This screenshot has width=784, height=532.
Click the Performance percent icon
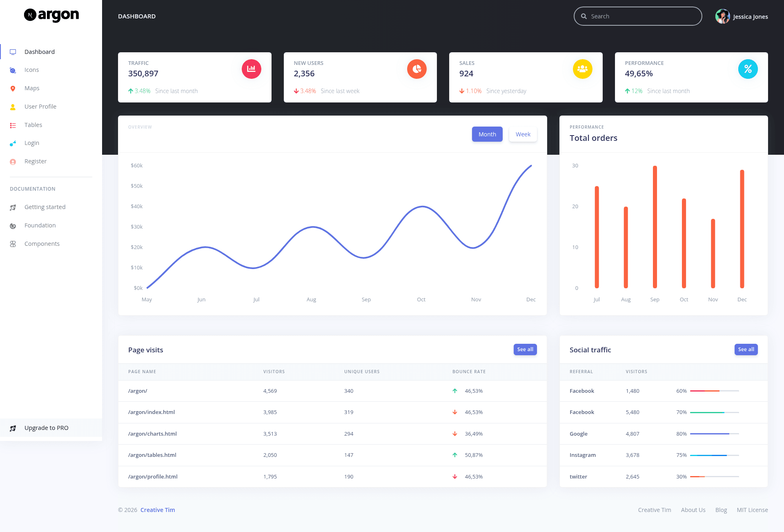(748, 69)
